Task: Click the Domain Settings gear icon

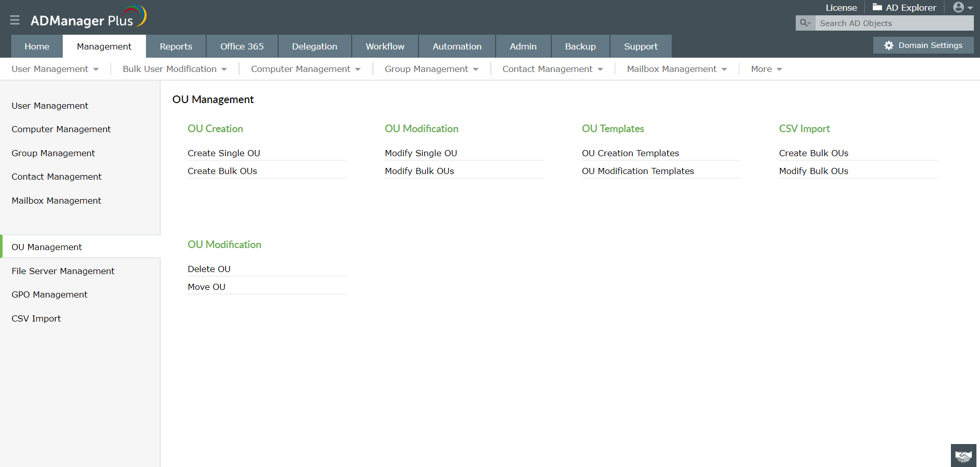Action: tap(889, 45)
